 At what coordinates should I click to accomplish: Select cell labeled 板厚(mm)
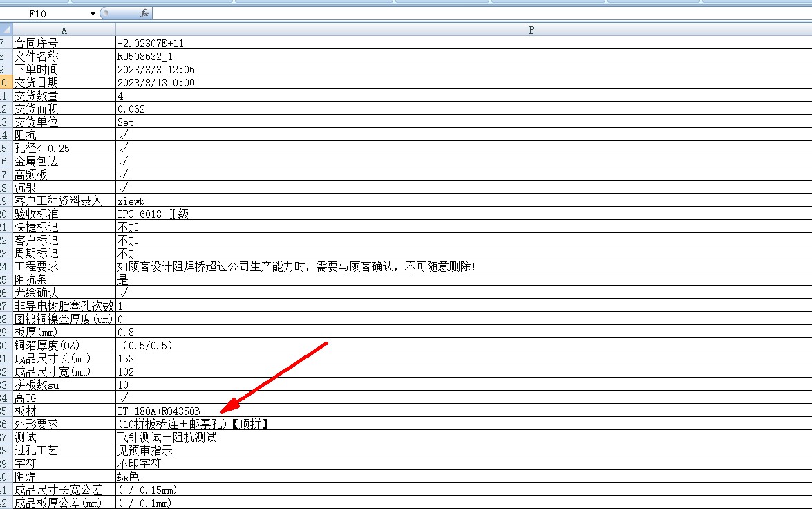[64, 332]
